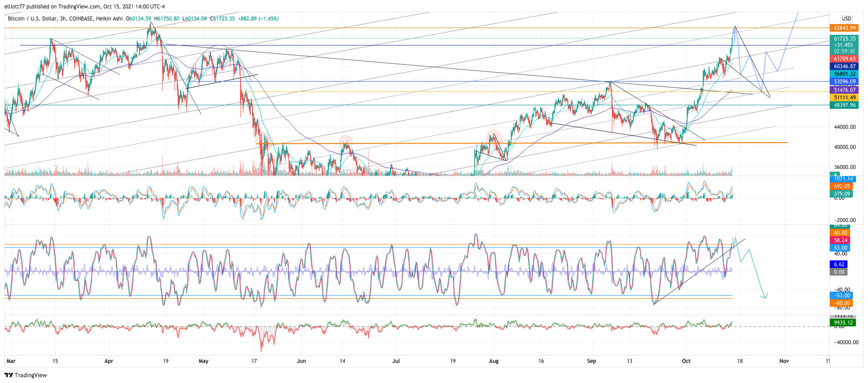Screen dimensions: 868x383
Task: Click the Jul label on time axis
Action: click(x=396, y=361)
